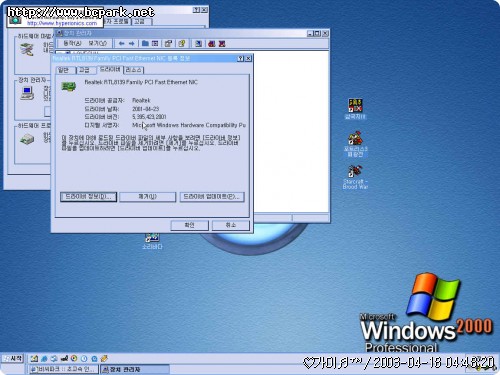
Task: Click the blue folder icon in Device Manager toolbar
Action: [x=145, y=43]
